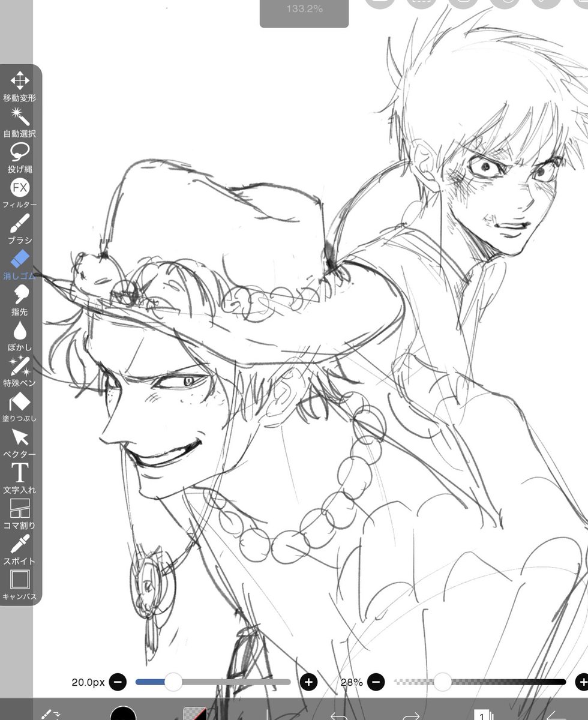Click the 28% opacity value

(x=351, y=682)
